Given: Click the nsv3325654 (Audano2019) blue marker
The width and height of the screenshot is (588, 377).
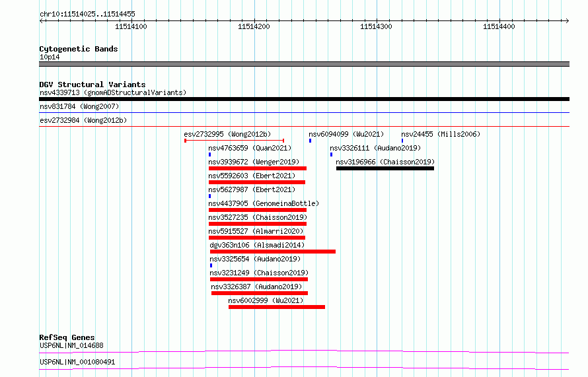Looking at the screenshot, I should coord(211,265).
